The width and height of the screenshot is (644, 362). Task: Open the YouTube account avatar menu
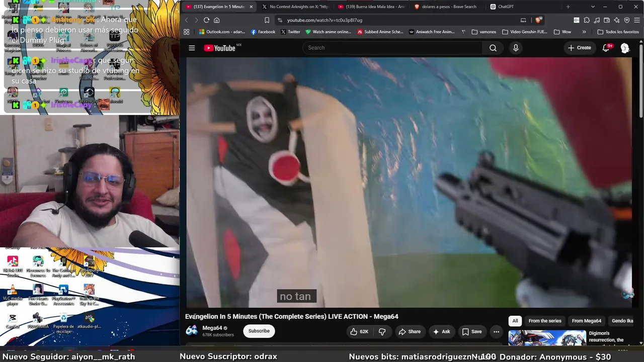pyautogui.click(x=625, y=48)
